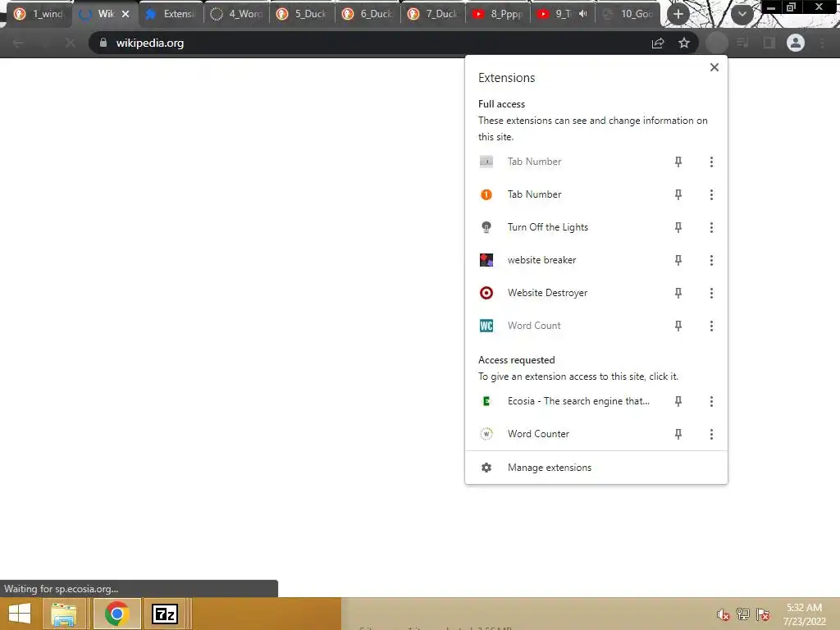Share this page from the address bar
The height and width of the screenshot is (630, 840).
pos(658,43)
